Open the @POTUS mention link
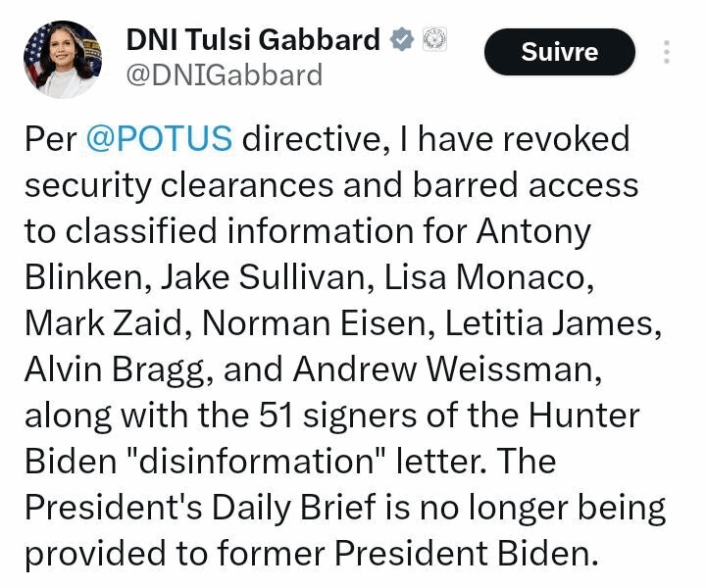This screenshot has width=706, height=588. pyautogui.click(x=160, y=138)
